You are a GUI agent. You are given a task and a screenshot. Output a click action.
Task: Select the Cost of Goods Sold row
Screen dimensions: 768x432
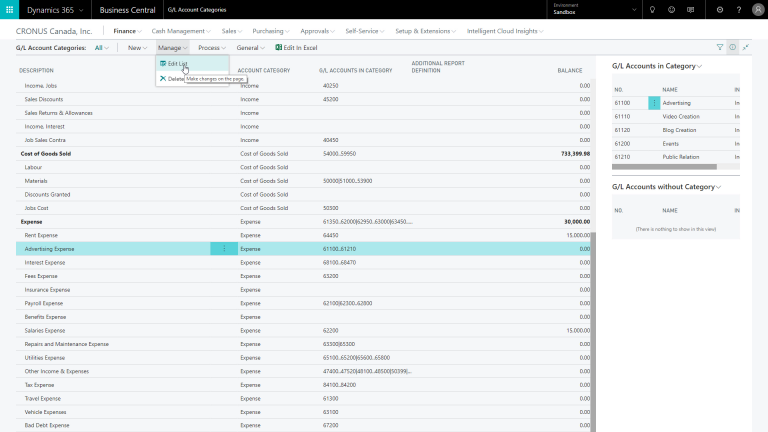coord(304,153)
